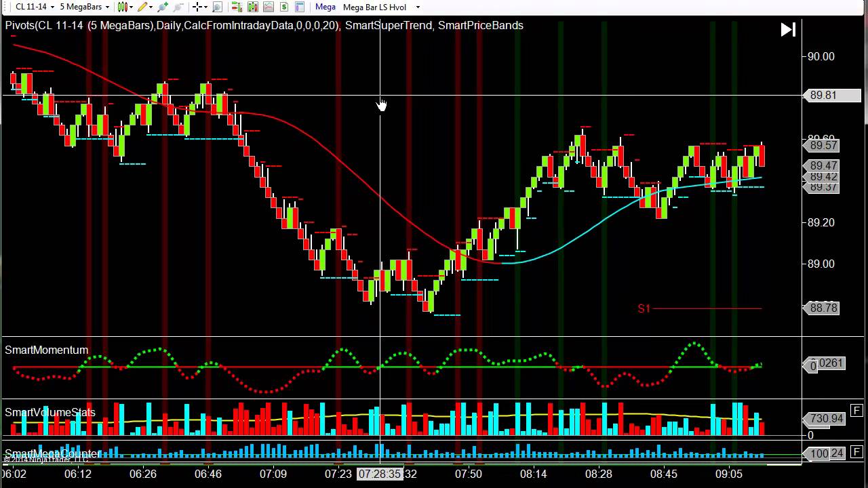Click the 09:05 time axis label

pyautogui.click(x=729, y=474)
